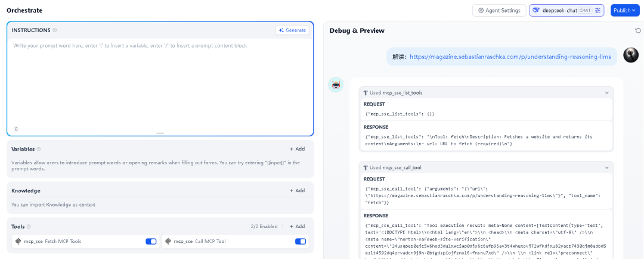The width and height of the screenshot is (644, 259).
Task: Click the user avatar in the chat
Action: [631, 55]
